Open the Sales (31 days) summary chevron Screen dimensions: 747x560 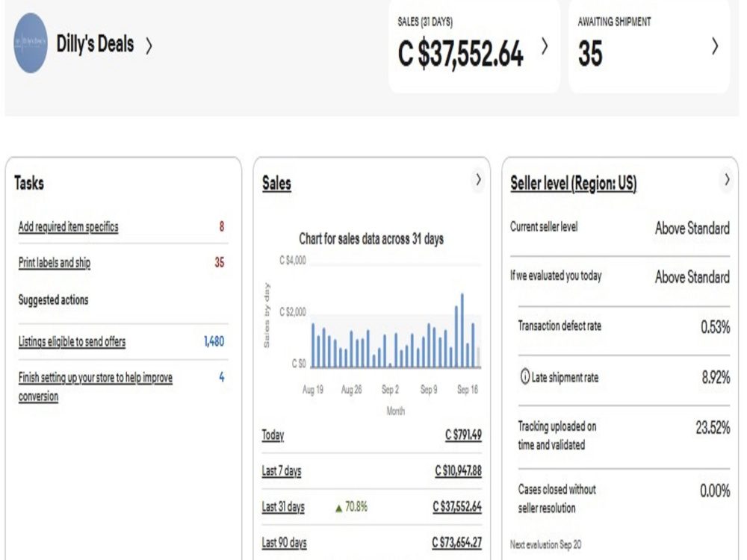[545, 46]
